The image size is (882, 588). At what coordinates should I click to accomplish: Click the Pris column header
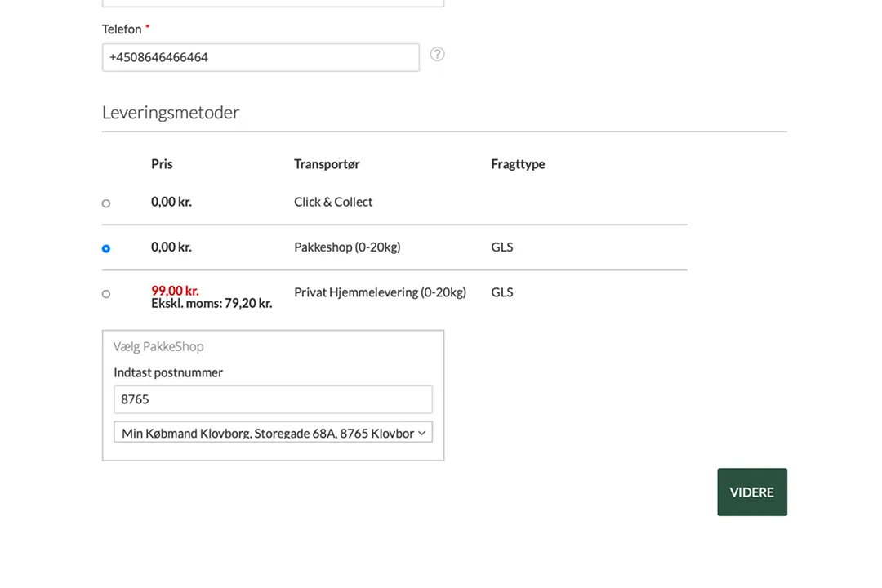(x=162, y=163)
